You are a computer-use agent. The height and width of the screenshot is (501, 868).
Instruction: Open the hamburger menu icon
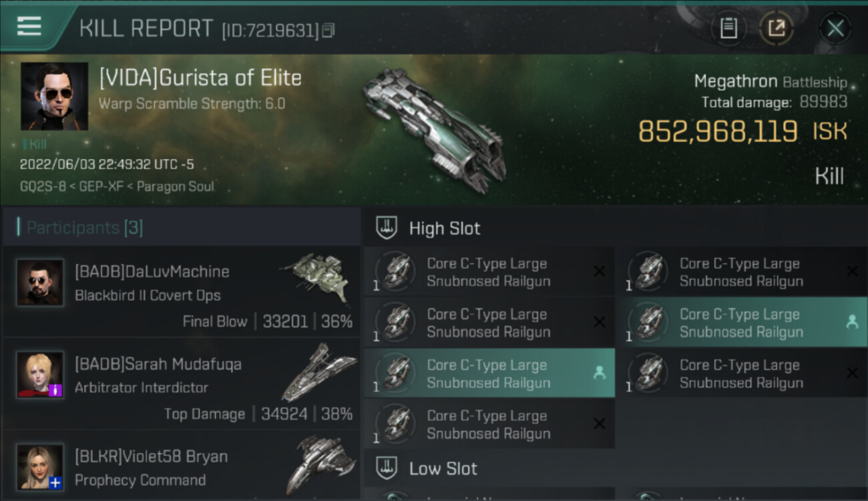pos(29,26)
